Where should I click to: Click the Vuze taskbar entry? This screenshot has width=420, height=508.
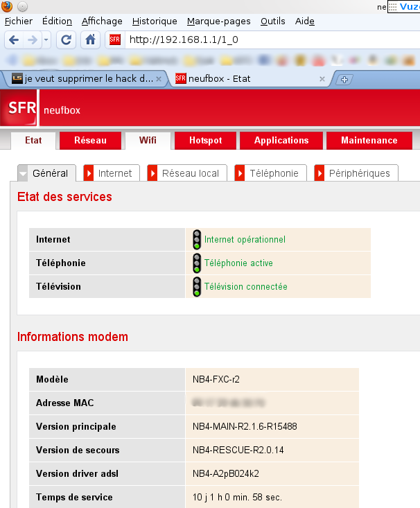pos(404,7)
